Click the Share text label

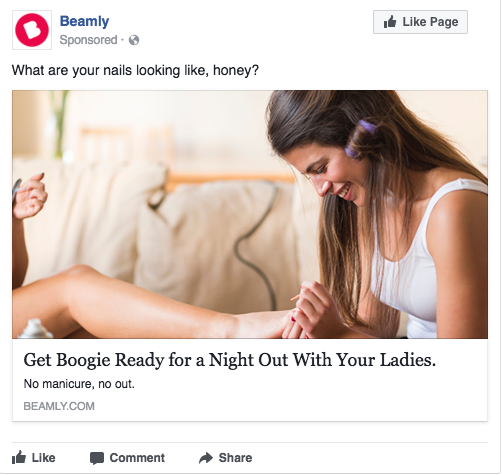(x=235, y=458)
